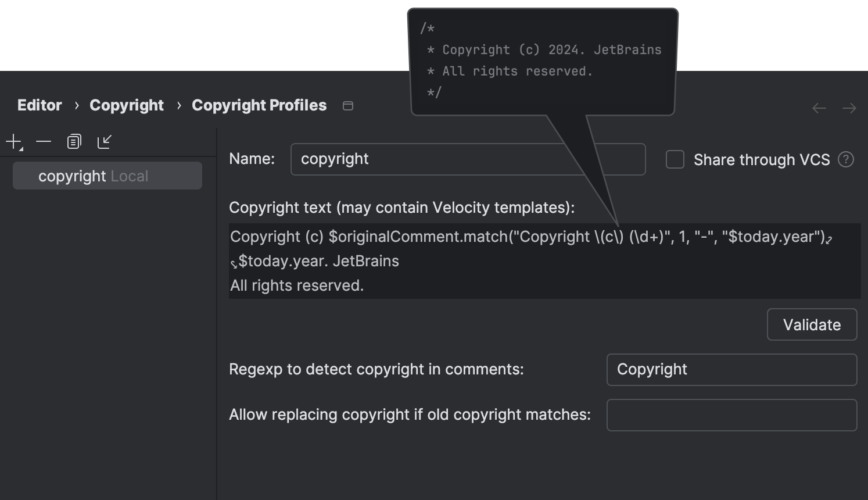Duplicate the copyright profile

pos(74,141)
